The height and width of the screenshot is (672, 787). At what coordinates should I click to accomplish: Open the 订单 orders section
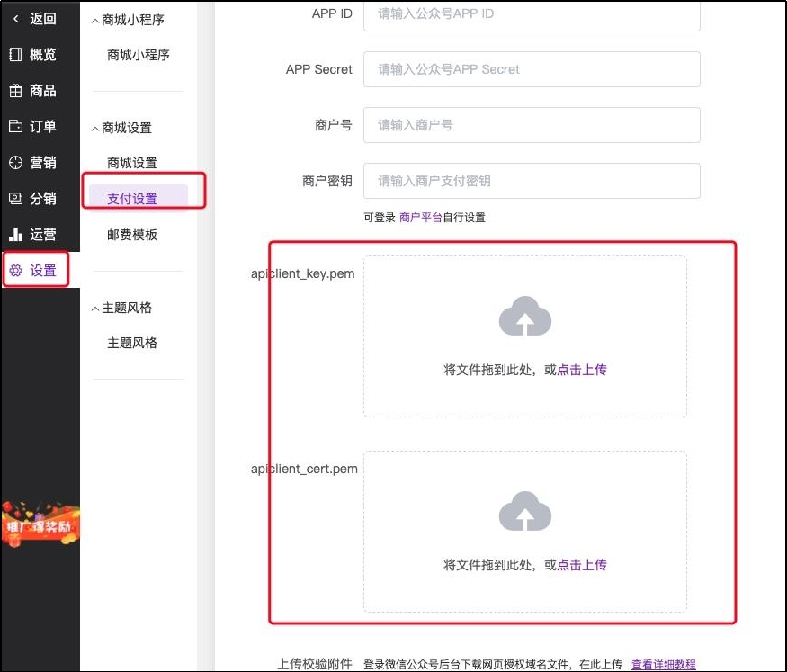click(36, 126)
